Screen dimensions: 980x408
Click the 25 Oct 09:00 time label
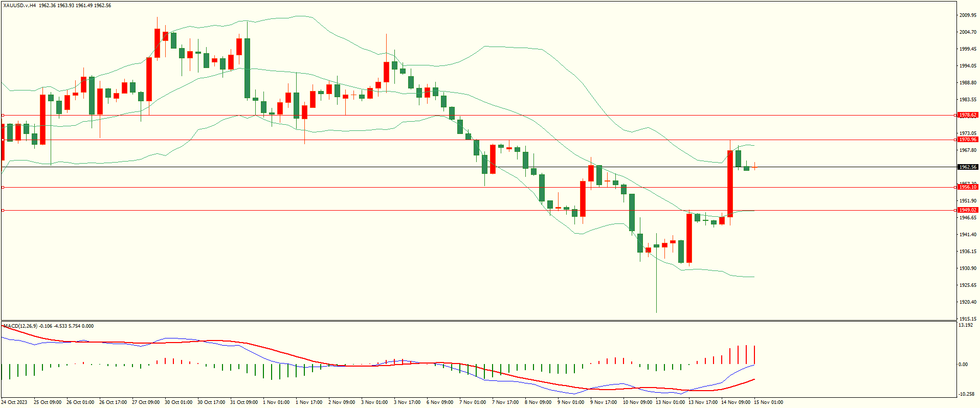(x=48, y=402)
